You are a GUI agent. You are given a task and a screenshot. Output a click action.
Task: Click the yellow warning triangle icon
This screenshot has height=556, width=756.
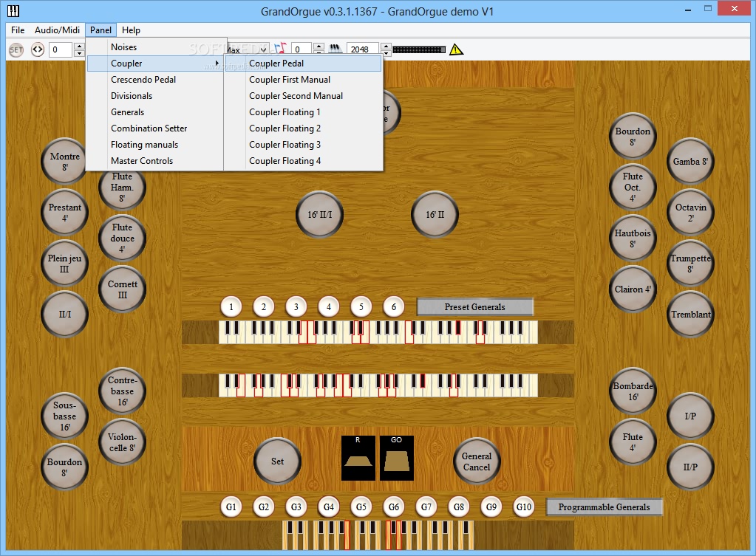(x=456, y=49)
